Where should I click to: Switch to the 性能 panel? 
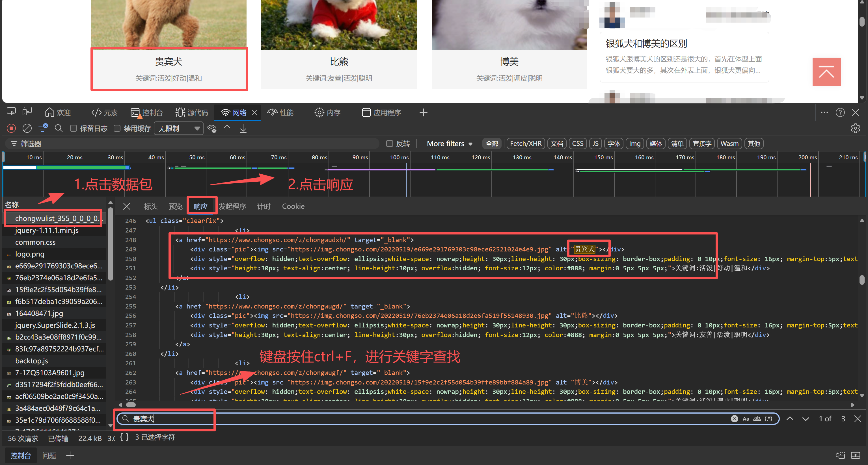pos(280,112)
